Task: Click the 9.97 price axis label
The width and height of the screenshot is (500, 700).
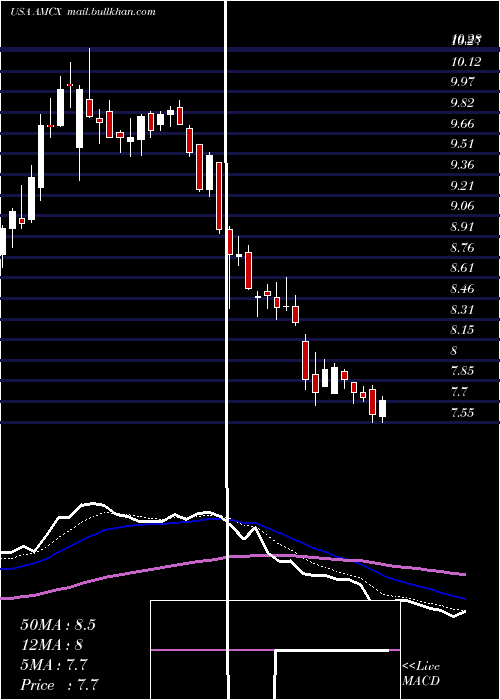Action: tap(462, 82)
